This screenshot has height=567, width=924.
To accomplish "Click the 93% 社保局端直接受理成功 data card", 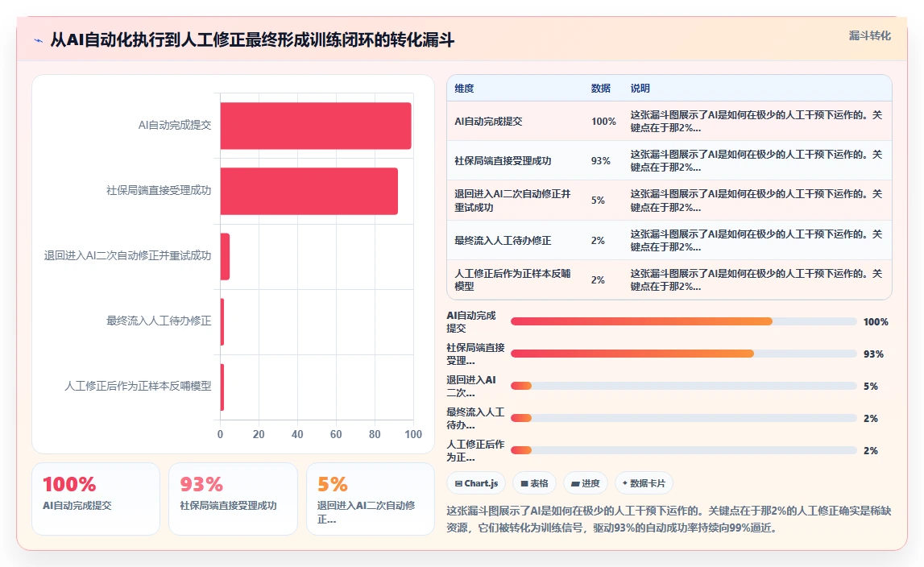I will coord(233,499).
